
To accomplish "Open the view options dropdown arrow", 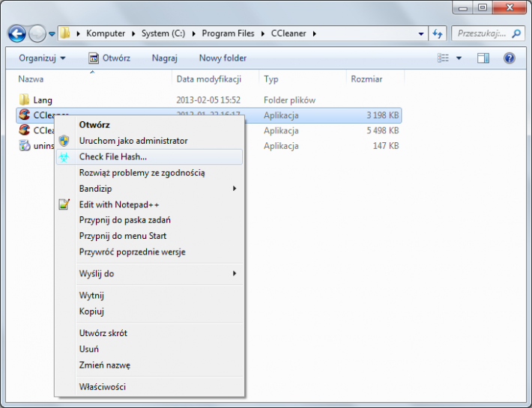I will pyautogui.click(x=459, y=58).
